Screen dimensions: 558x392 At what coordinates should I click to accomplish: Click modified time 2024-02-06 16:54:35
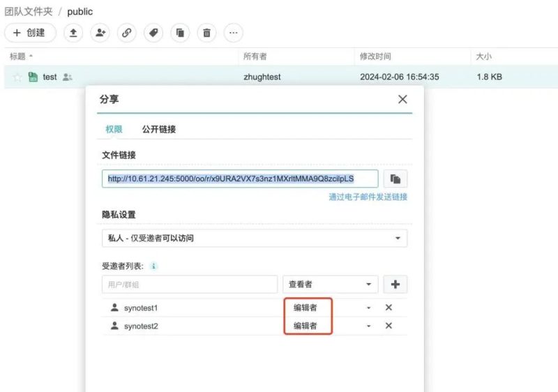[x=399, y=77]
